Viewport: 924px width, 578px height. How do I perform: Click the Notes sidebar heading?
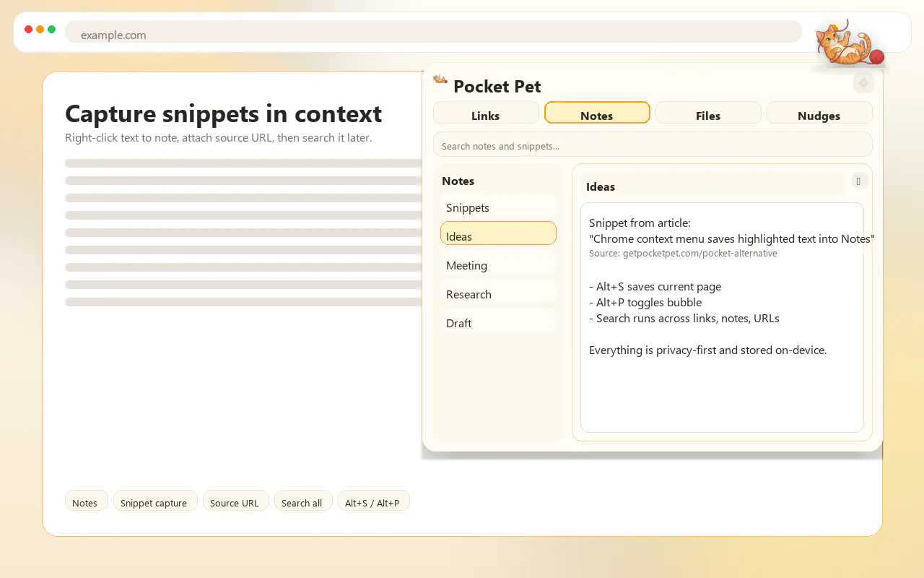pos(458,181)
